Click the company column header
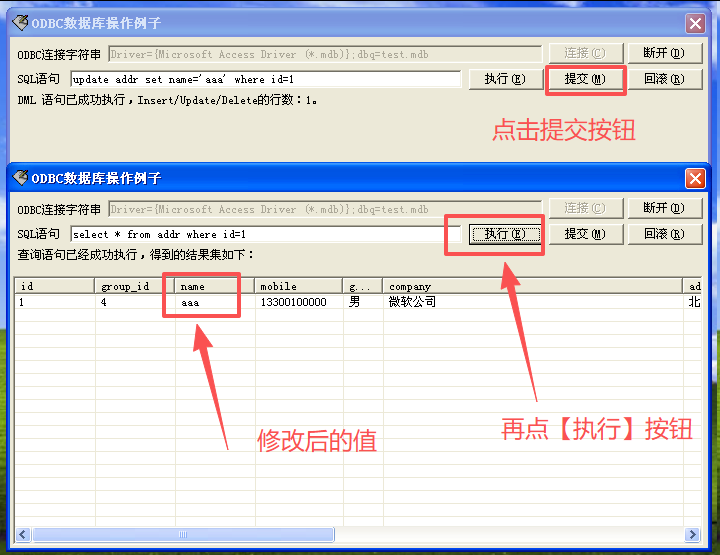This screenshot has height=555, width=720. click(533, 286)
